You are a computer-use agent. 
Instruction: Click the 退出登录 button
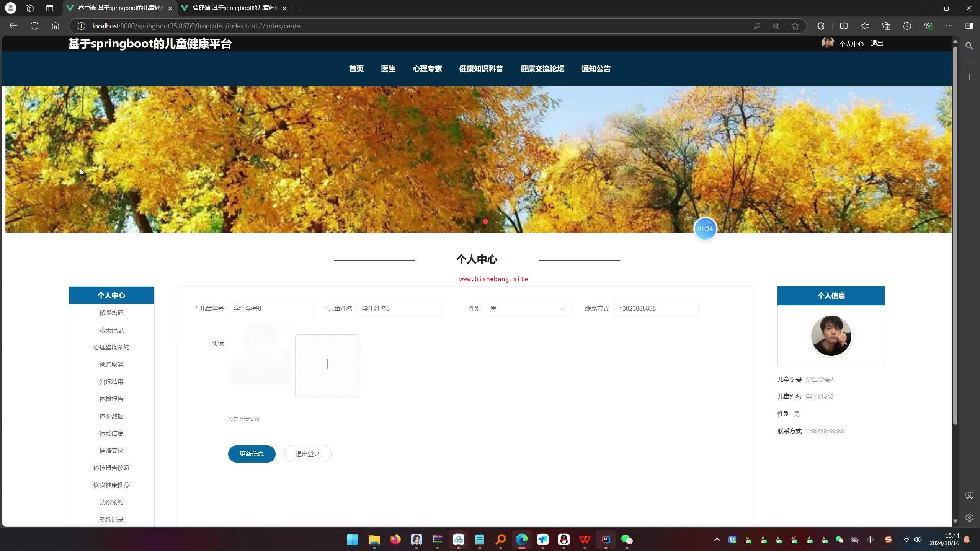[307, 454]
